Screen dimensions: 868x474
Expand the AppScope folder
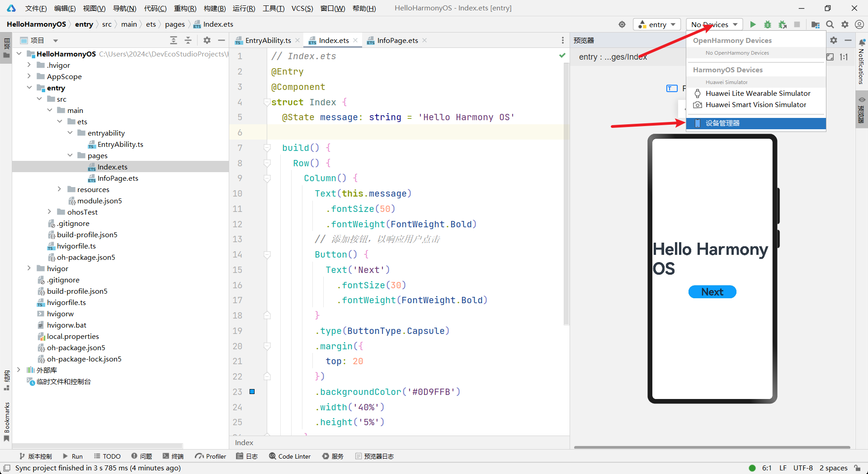click(x=29, y=76)
